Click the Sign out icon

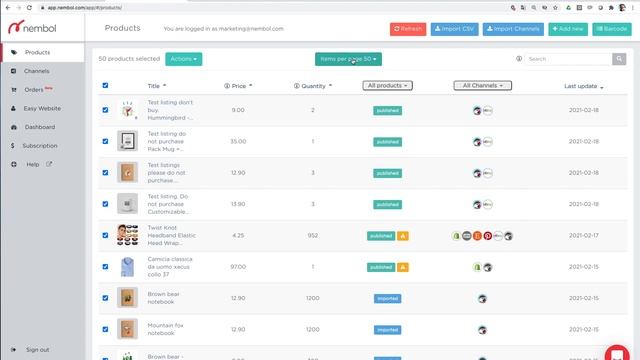click(x=13, y=350)
